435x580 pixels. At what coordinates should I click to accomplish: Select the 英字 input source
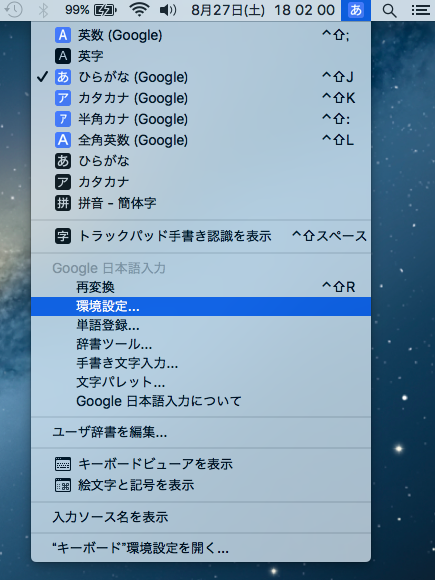[x=201, y=56]
